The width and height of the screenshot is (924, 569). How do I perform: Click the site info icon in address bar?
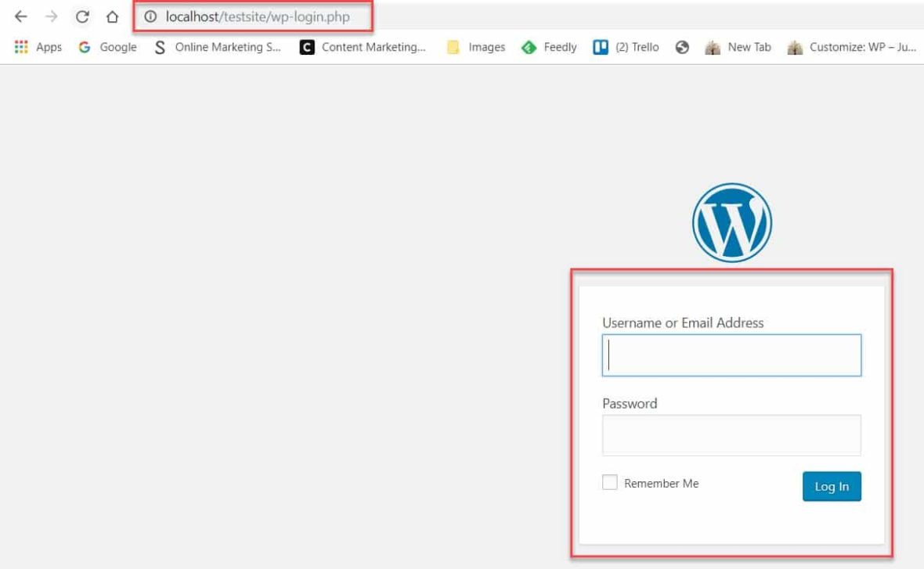[x=151, y=16]
